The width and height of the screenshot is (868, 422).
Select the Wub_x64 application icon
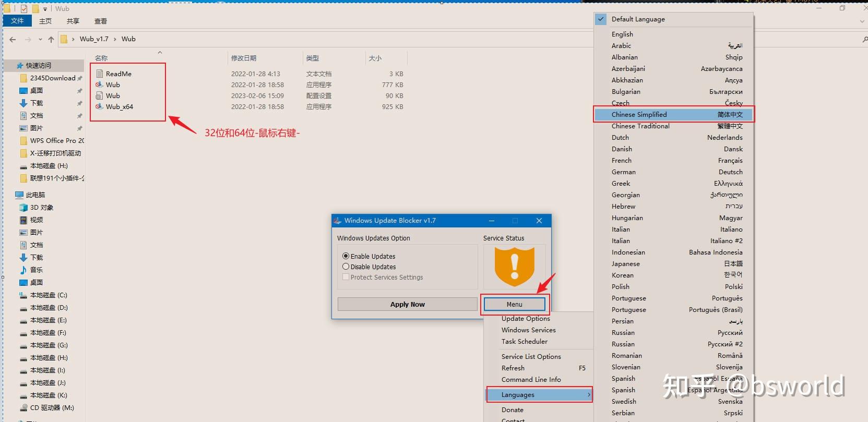click(100, 106)
